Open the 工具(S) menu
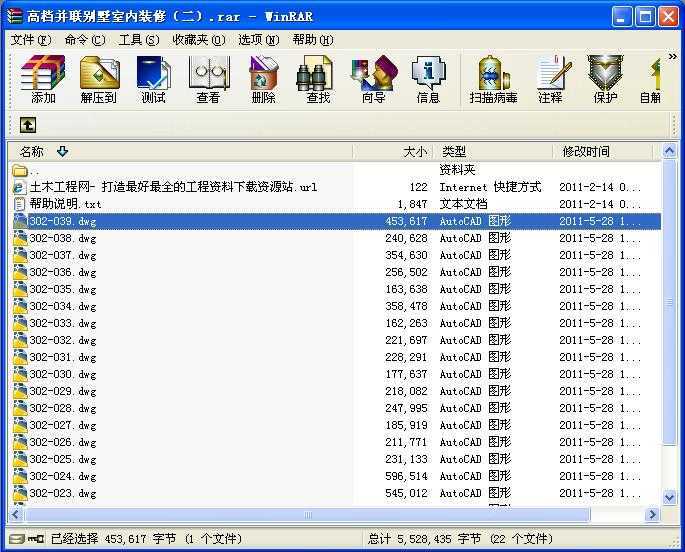 [139, 40]
